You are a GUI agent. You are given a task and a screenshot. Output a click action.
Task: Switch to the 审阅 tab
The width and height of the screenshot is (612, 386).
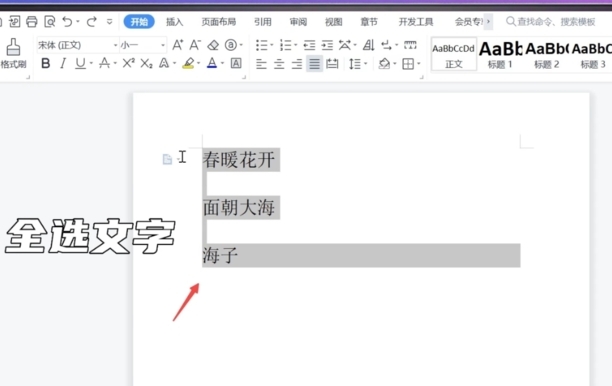298,22
